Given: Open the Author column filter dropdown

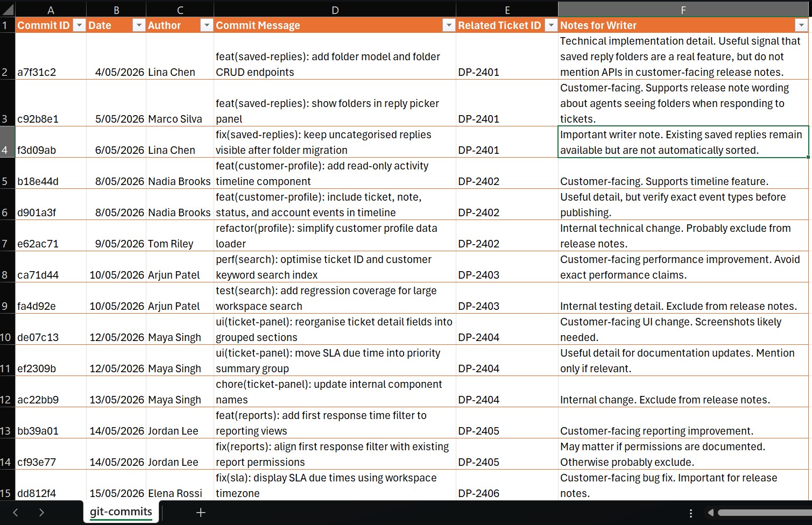Looking at the screenshot, I should click(x=207, y=25).
